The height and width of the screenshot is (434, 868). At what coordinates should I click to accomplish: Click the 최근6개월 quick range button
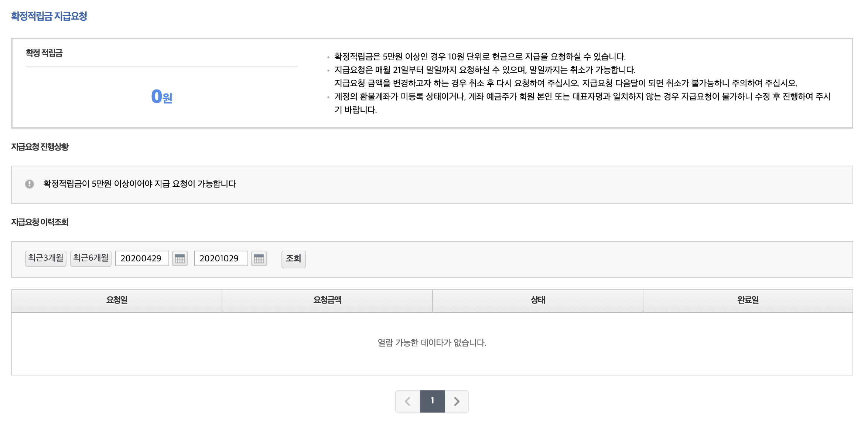click(x=91, y=258)
